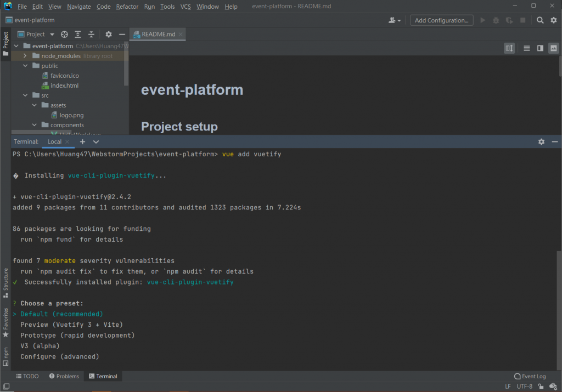562x392 pixels.
Task: Toggle scrolling sync in markdown editor
Action: coord(509,48)
